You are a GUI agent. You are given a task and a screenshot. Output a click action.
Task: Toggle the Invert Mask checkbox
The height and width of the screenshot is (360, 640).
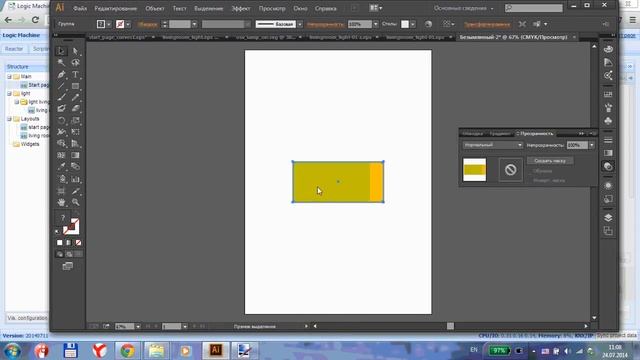coord(531,180)
